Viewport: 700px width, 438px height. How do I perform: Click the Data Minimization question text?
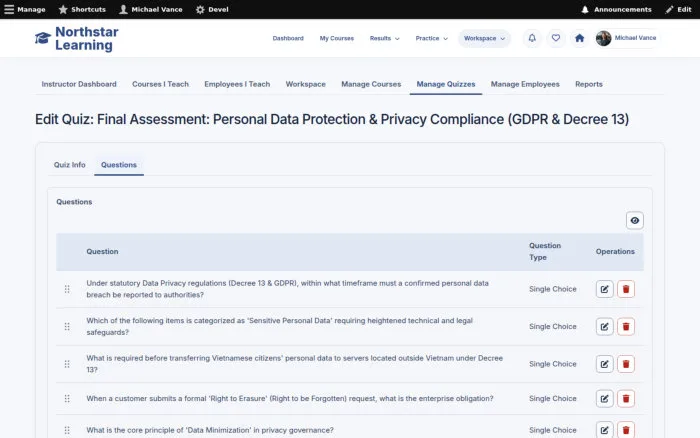[x=210, y=430]
